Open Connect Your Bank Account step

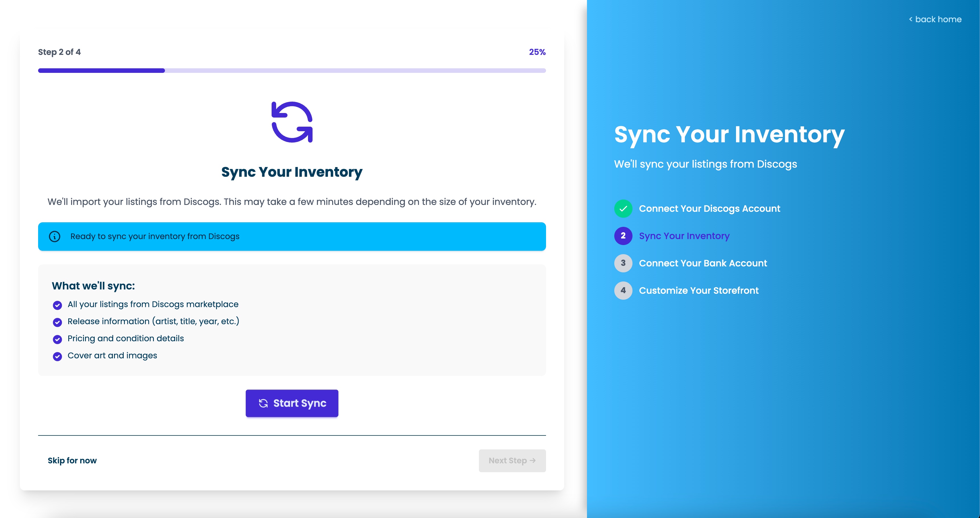tap(703, 263)
